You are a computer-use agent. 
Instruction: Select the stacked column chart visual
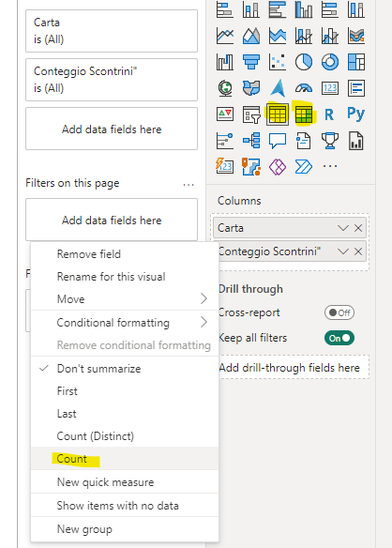point(251,9)
